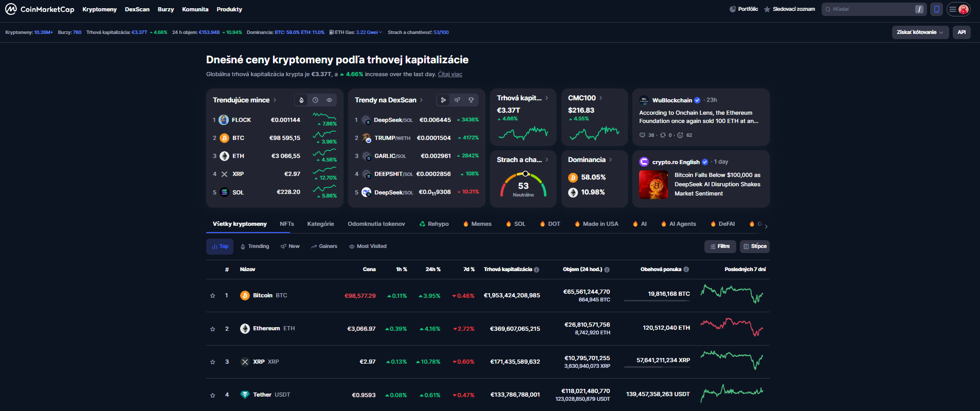The image size is (980, 411).
Task: Toggle the Ethereum watchlist star
Action: pyautogui.click(x=212, y=329)
